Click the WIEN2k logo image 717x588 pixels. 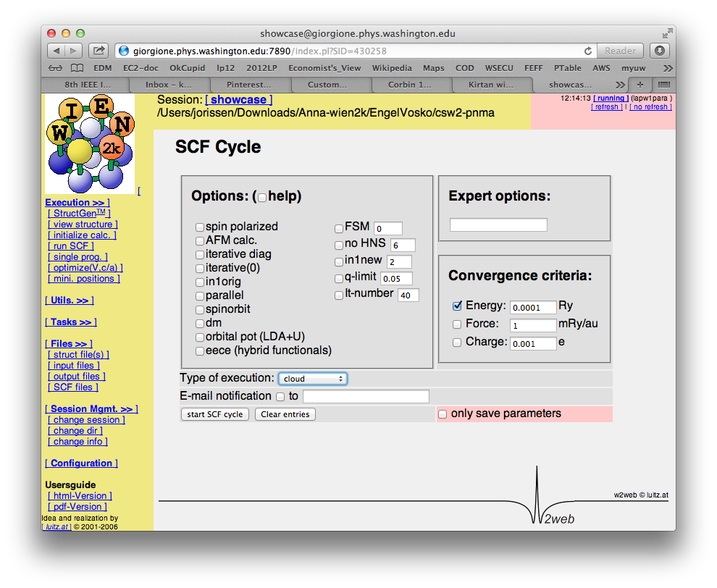[x=89, y=145]
